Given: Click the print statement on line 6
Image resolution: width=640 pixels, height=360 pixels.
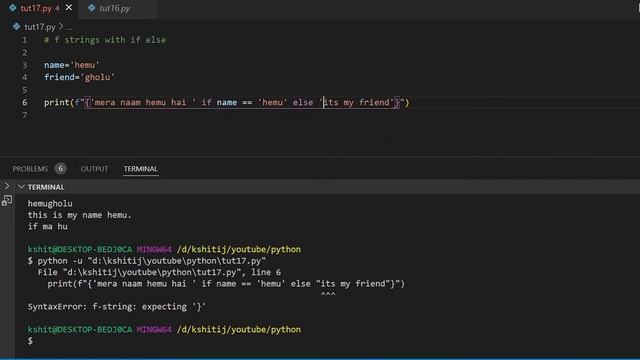Looking at the screenshot, I should coord(227,102).
